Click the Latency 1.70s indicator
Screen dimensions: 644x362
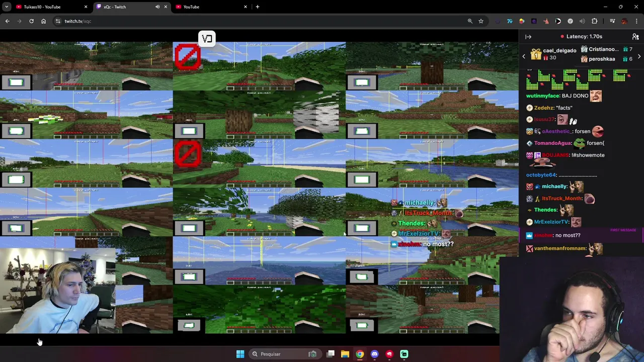click(581, 37)
